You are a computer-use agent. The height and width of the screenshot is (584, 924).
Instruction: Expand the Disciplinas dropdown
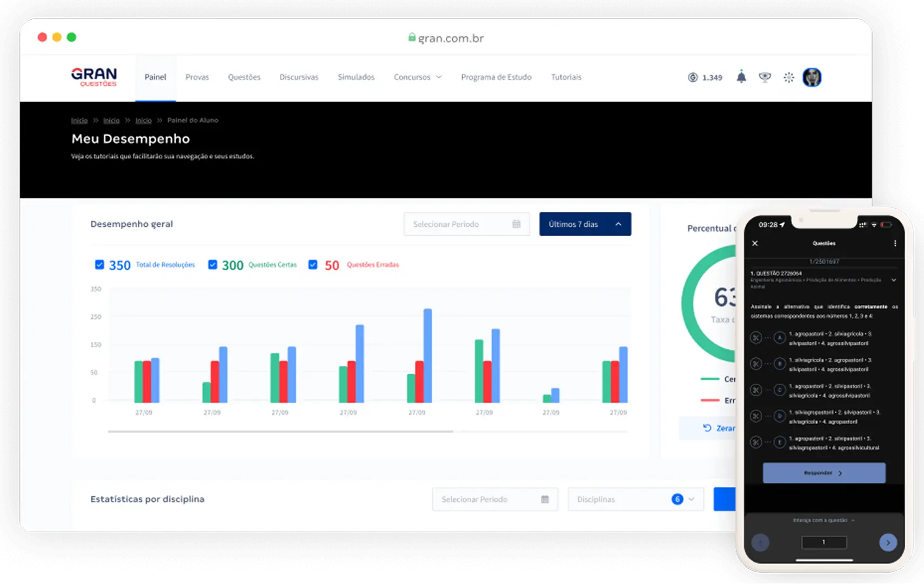click(635, 499)
